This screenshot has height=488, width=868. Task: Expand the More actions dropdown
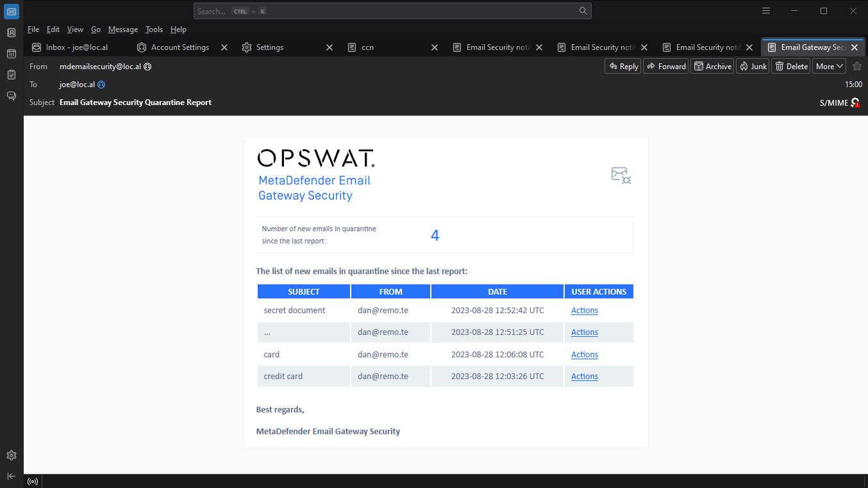(830, 66)
